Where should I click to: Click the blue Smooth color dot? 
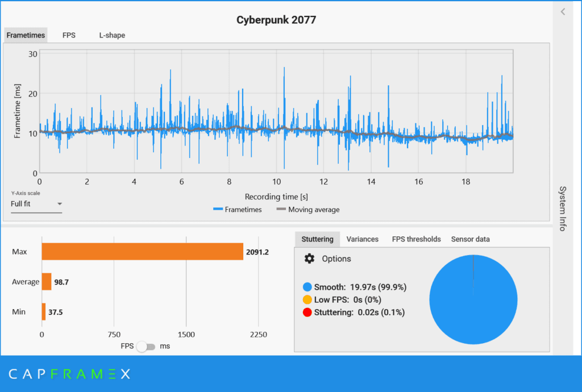307,287
